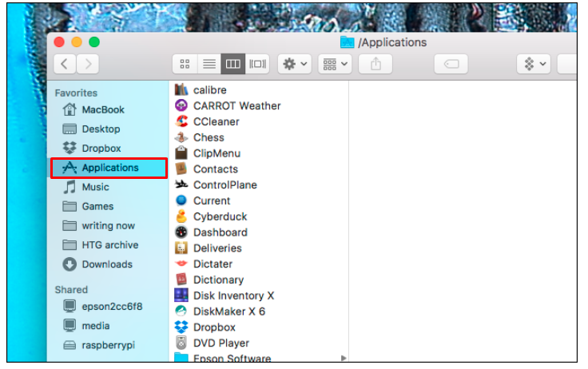588x369 pixels.
Task: Open the Arrange items dropdown
Action: (x=334, y=64)
